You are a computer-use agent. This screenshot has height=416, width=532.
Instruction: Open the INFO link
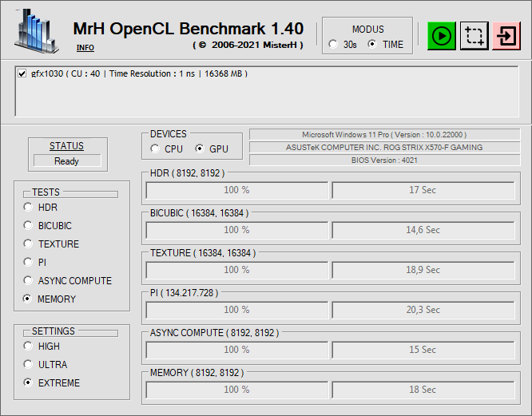[x=85, y=48]
